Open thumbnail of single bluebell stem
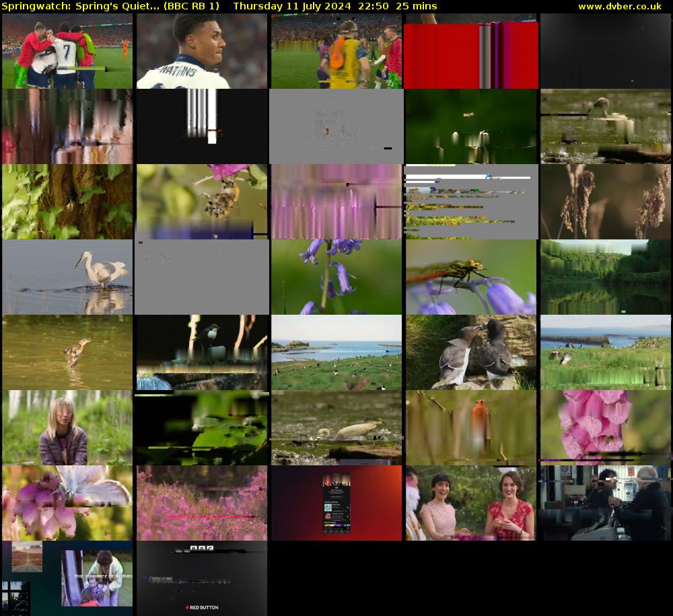This screenshot has height=616, width=673. click(x=336, y=277)
